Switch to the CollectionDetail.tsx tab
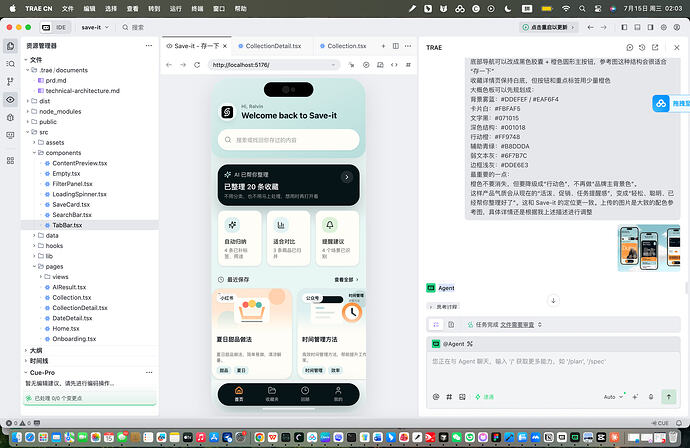 pyautogui.click(x=273, y=46)
